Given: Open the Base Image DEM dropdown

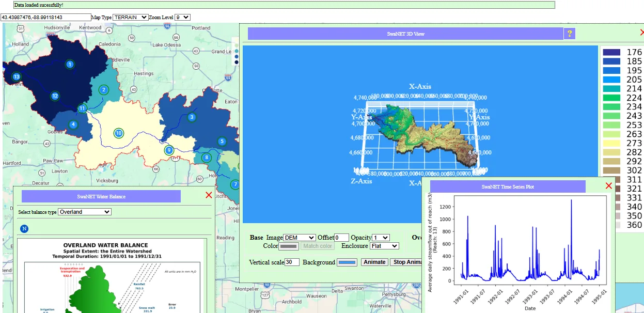Looking at the screenshot, I should [300, 238].
